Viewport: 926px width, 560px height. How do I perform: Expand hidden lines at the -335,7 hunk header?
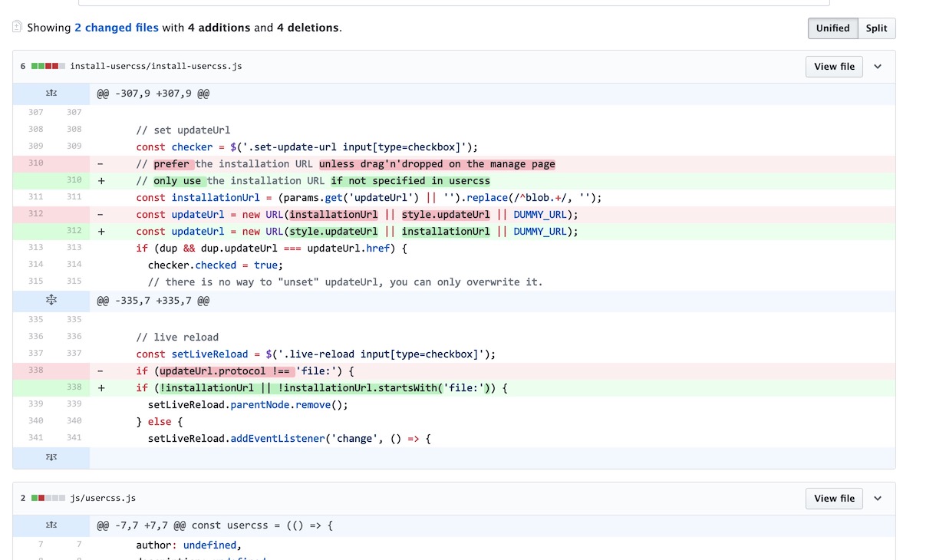click(x=51, y=301)
